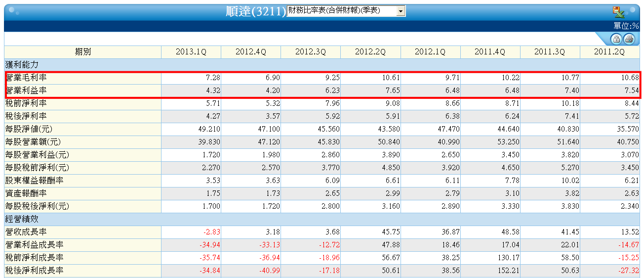Select the 2012.3Q column header
644x278 pixels.
coord(311,52)
